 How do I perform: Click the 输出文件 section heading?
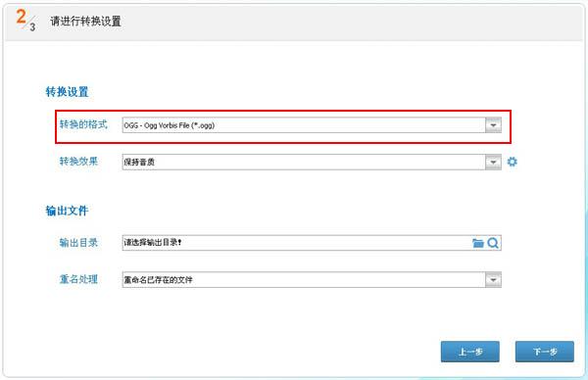(67, 211)
